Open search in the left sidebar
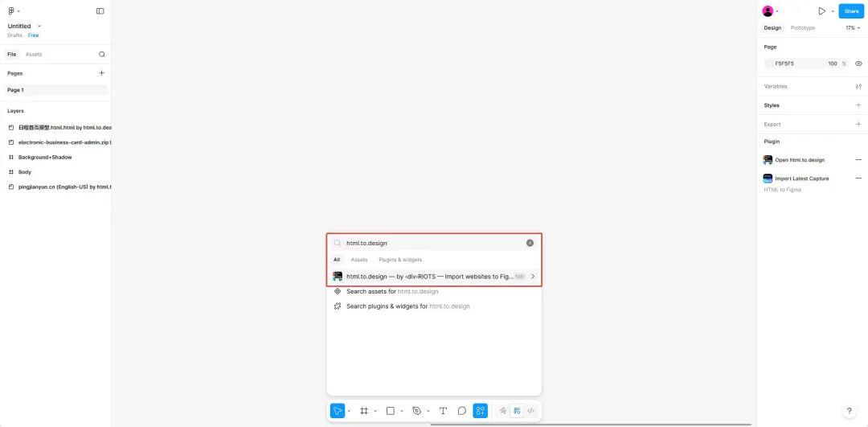Screen dimensions: 868x427 tap(102, 54)
